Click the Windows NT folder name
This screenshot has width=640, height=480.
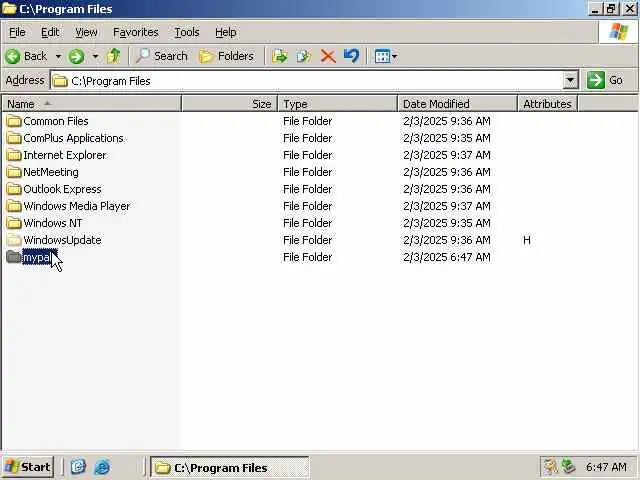53,223
